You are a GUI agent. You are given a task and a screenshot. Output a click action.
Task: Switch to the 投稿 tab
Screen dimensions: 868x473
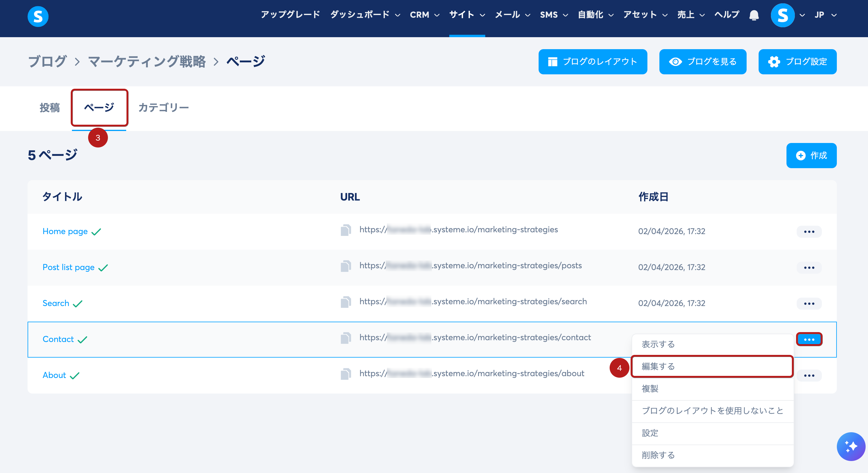click(x=49, y=108)
